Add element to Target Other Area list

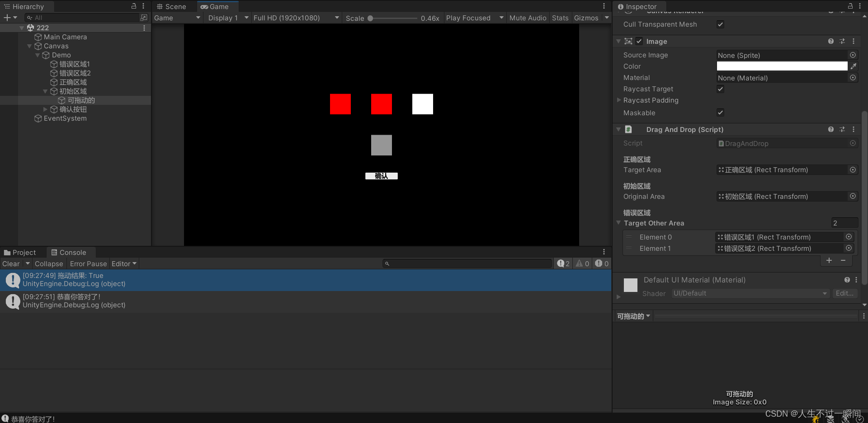829,260
